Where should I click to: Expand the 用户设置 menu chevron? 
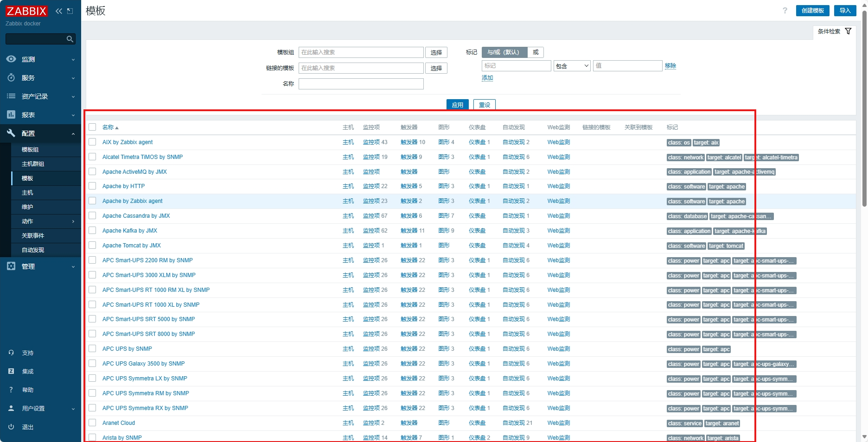pyautogui.click(x=73, y=409)
